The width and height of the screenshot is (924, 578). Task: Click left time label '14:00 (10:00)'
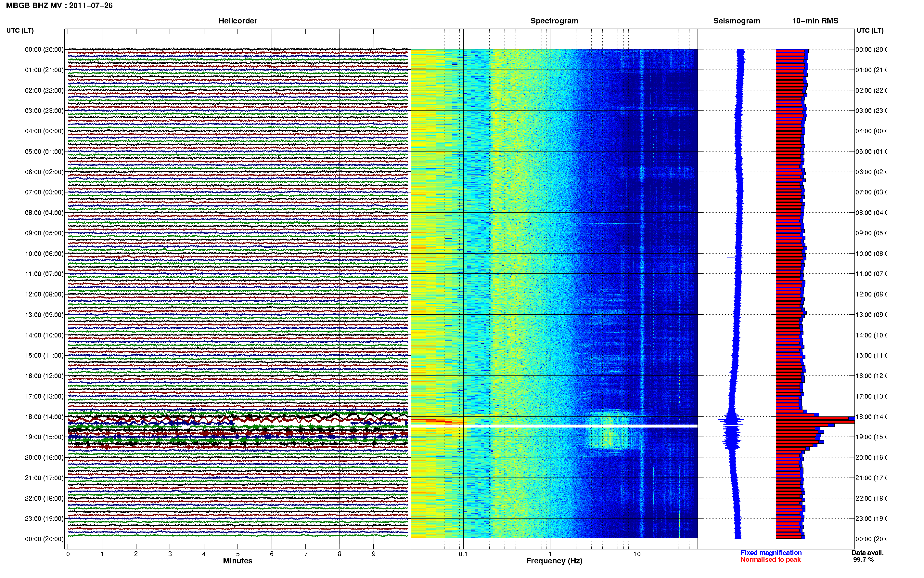click(44, 335)
